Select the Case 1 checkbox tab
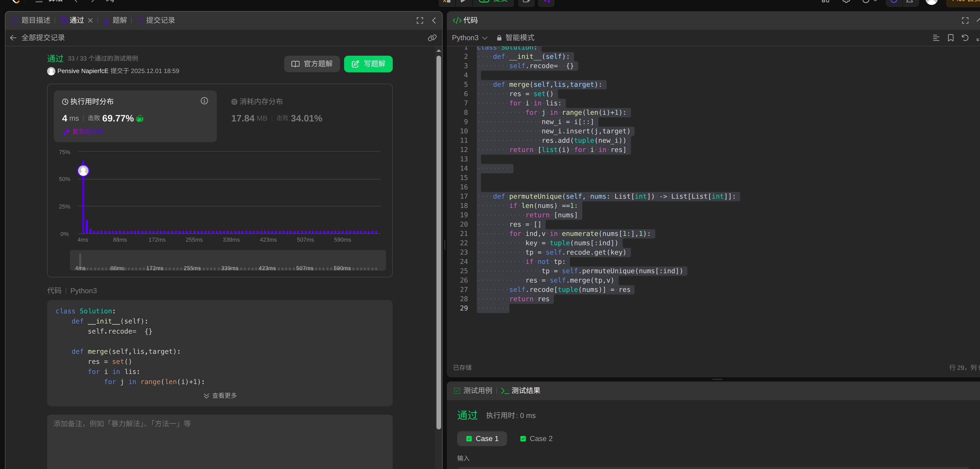The image size is (980, 469). pyautogui.click(x=482, y=438)
